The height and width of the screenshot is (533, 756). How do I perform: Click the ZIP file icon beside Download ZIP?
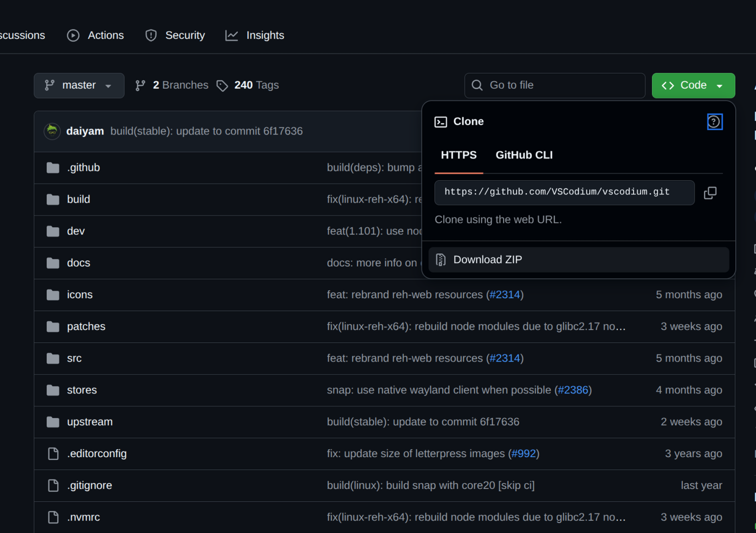(441, 260)
